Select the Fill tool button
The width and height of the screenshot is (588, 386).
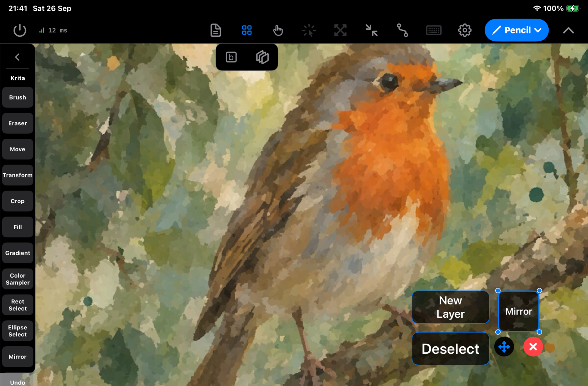click(x=18, y=227)
